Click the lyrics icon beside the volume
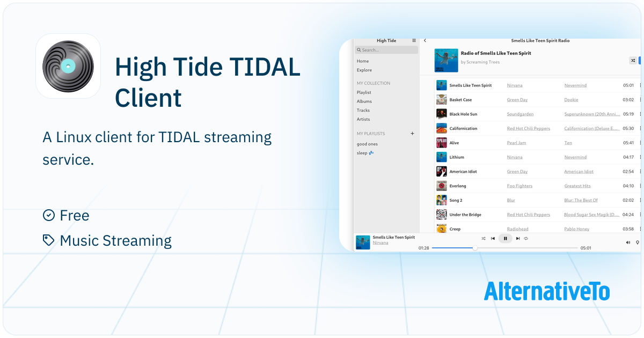The height and width of the screenshot is (338, 644). [638, 243]
